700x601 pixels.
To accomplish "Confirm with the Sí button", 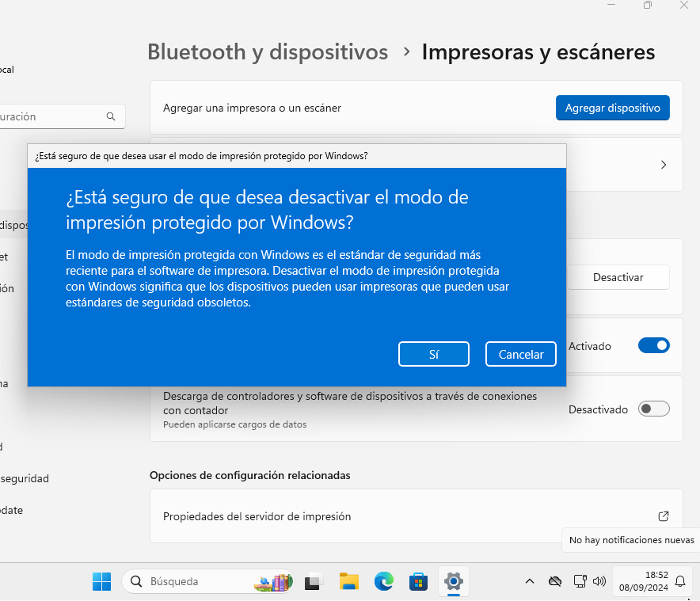I will tap(433, 354).
